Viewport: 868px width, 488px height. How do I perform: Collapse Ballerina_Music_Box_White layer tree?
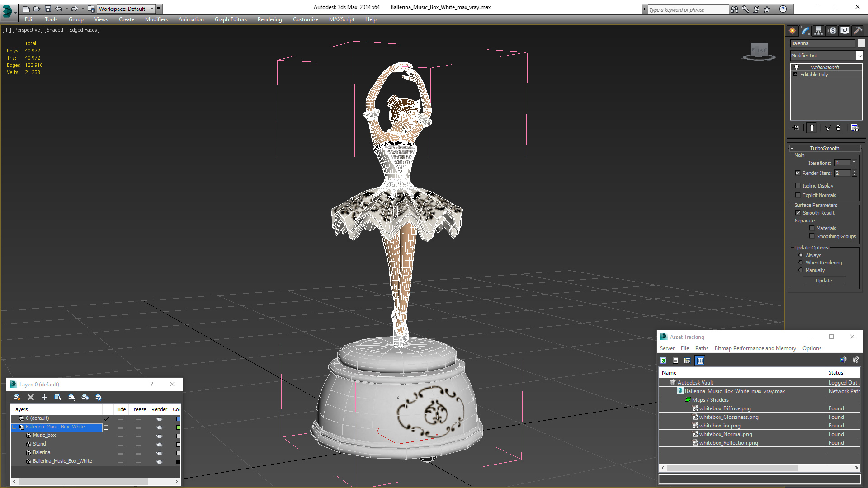pos(14,427)
